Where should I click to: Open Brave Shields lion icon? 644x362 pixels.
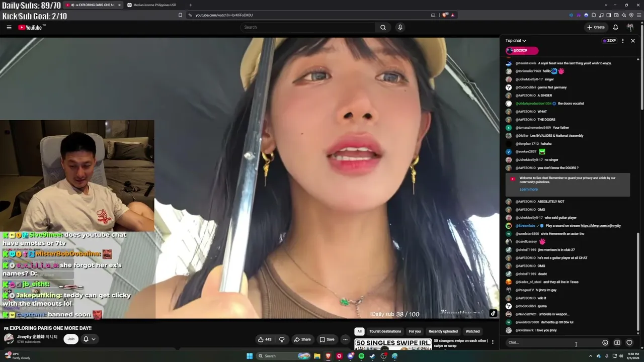tap(445, 15)
